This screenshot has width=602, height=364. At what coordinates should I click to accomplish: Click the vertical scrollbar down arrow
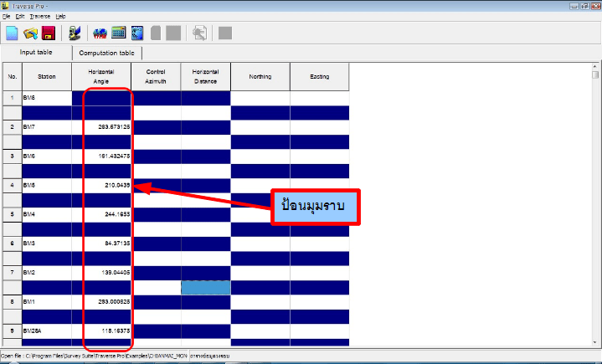coord(595,342)
